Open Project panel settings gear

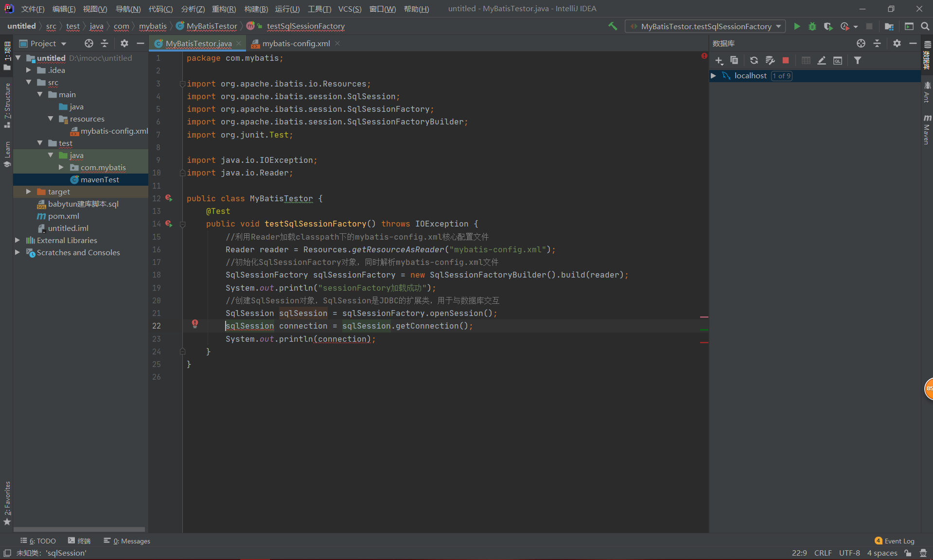click(124, 43)
